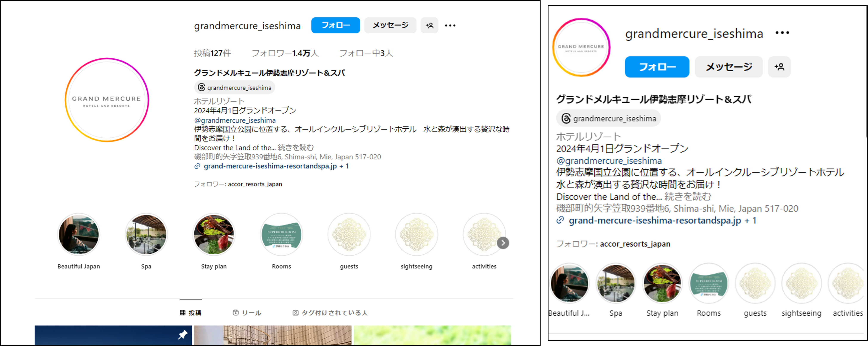Click the blue フォロー button in left panel
The height and width of the screenshot is (346, 868).
click(x=336, y=25)
